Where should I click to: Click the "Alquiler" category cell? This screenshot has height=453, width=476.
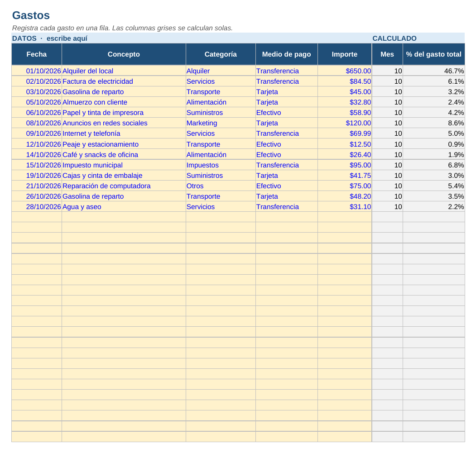(221, 71)
